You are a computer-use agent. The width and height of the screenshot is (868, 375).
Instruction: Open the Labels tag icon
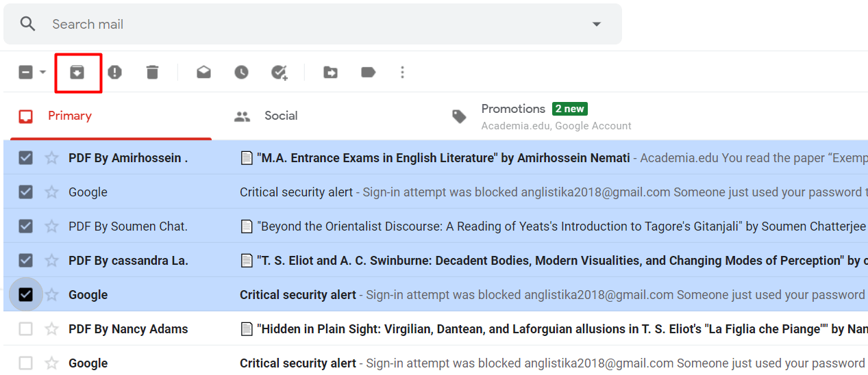pyautogui.click(x=368, y=72)
